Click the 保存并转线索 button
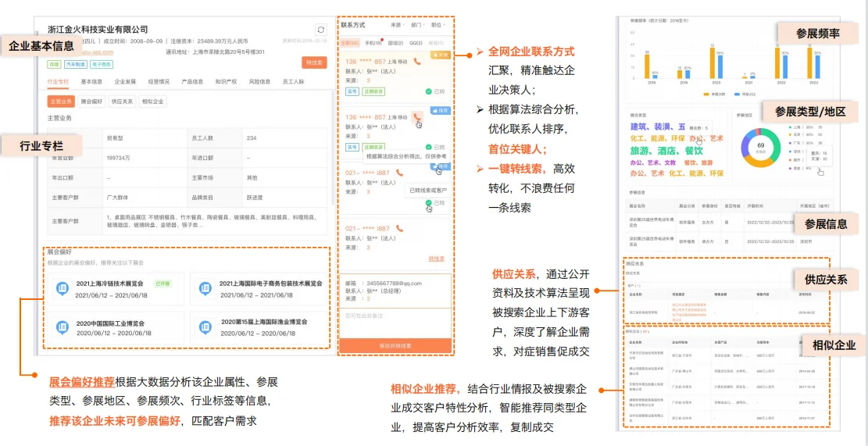 [395, 345]
